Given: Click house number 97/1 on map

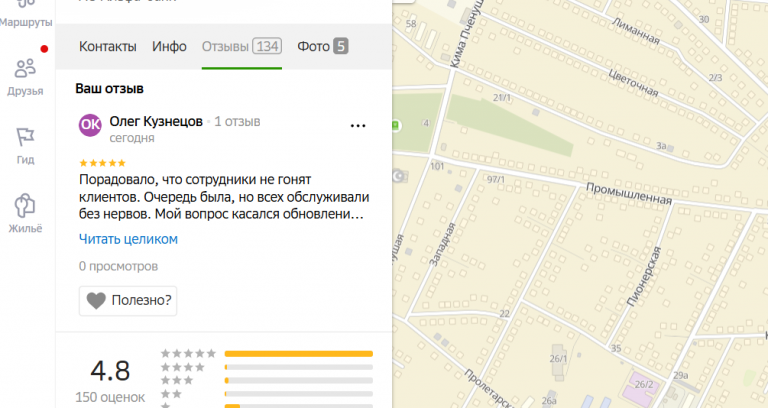Looking at the screenshot, I should (496, 180).
